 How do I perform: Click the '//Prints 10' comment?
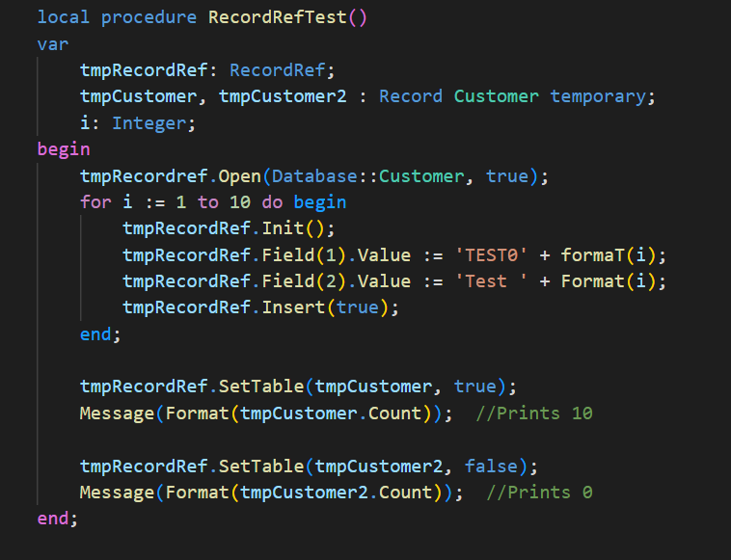(x=534, y=413)
